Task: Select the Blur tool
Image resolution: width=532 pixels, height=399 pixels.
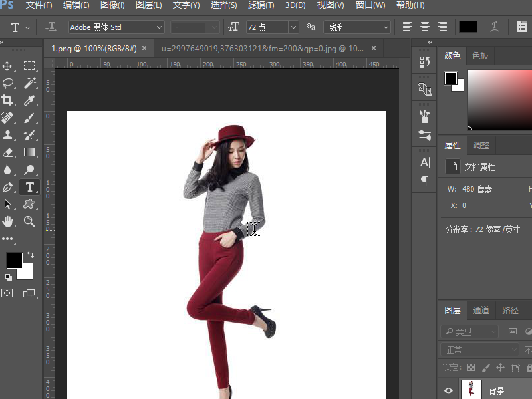Action: pyautogui.click(x=7, y=170)
